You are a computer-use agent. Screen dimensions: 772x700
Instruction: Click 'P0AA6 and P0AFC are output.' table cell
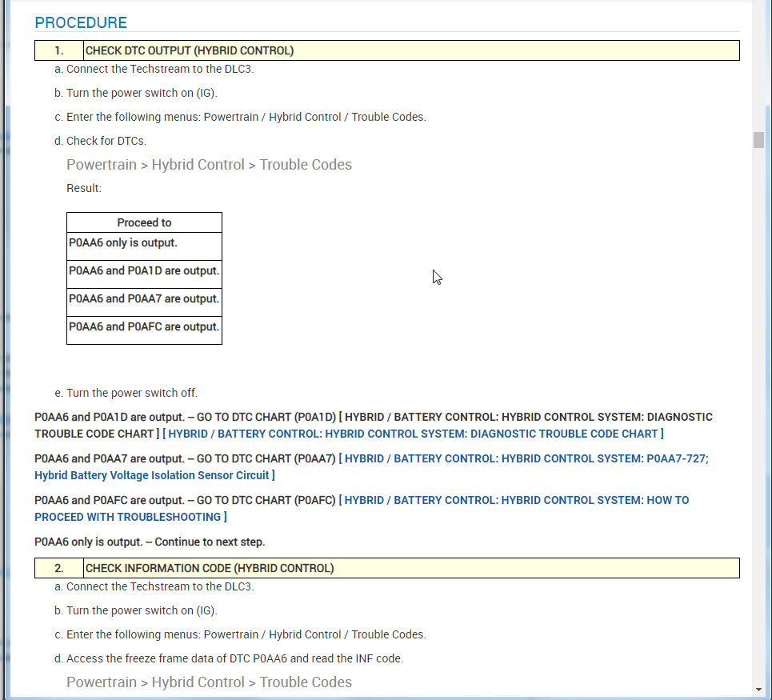144,330
